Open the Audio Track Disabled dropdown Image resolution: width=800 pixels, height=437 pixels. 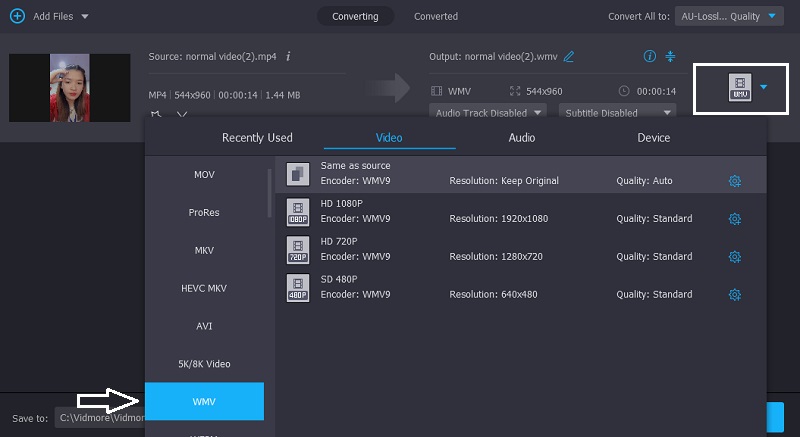click(489, 113)
